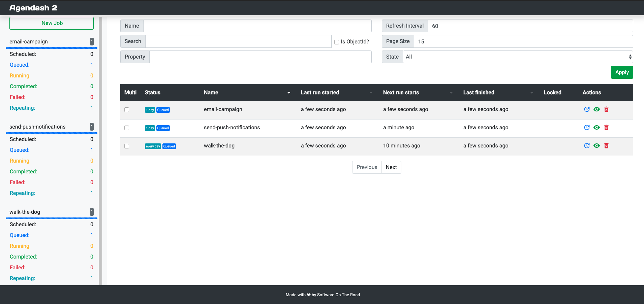View details of the send-push-notifications job
Viewport: 644px width, 306px height.
596,127
